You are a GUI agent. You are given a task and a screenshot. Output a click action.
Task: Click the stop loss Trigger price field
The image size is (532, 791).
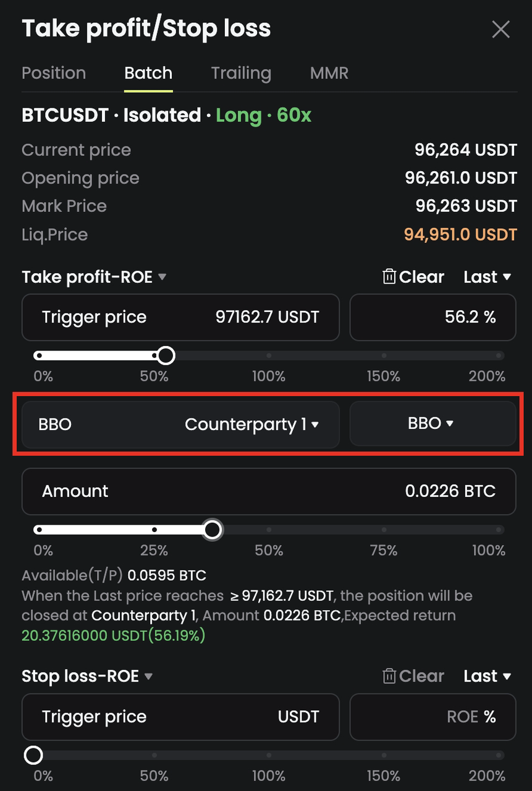click(180, 717)
